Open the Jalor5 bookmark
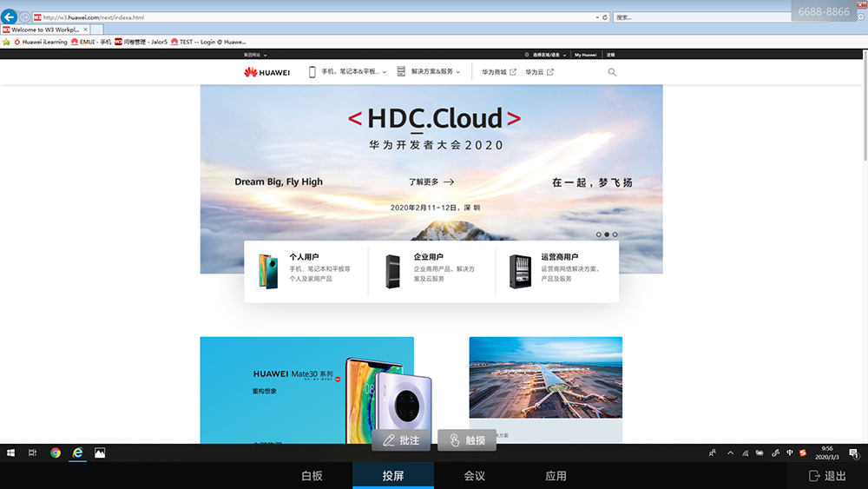868x489 pixels. [x=141, y=42]
